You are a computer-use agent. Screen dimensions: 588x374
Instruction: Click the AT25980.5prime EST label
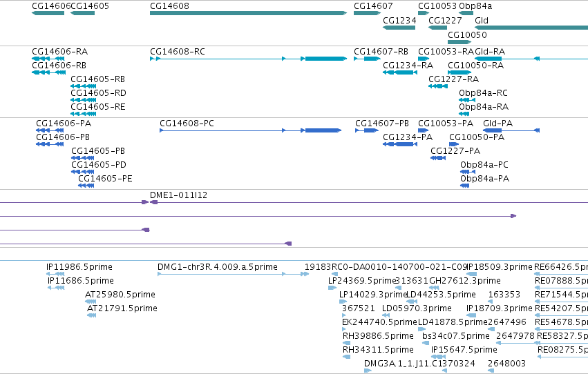tap(120, 295)
